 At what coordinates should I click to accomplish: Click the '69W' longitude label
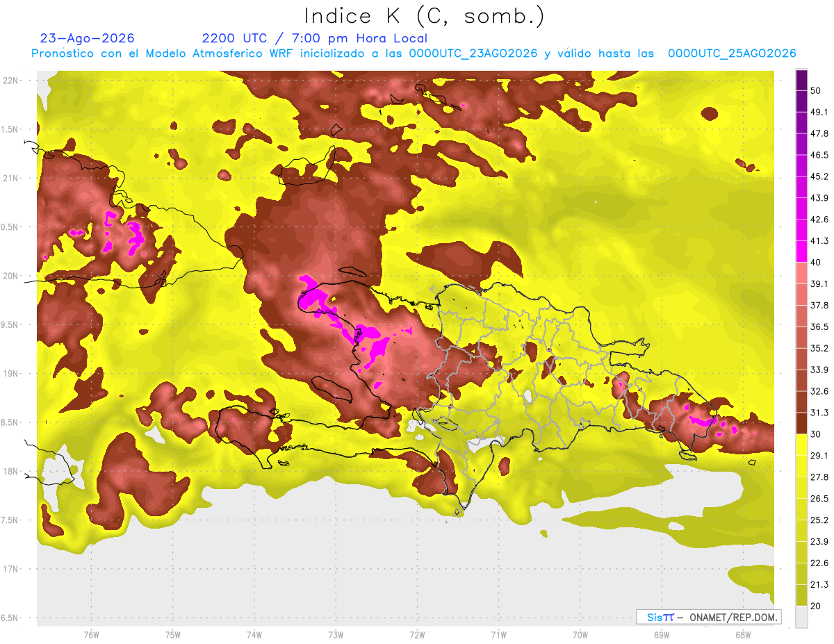click(662, 634)
